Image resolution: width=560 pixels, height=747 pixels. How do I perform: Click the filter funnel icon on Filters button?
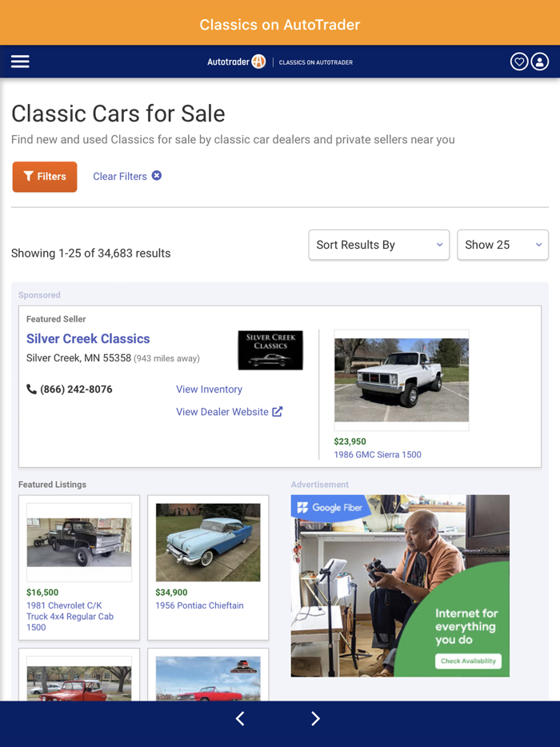coord(29,177)
